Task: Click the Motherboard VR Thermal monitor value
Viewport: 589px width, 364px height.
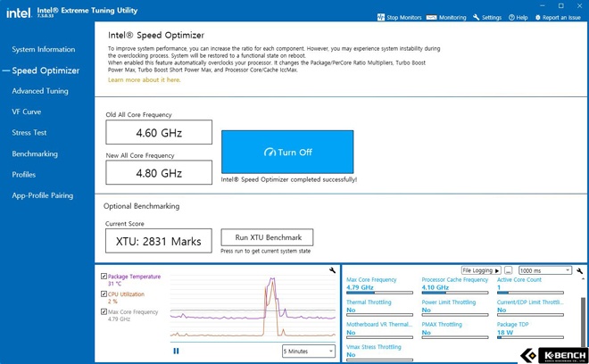Action: (x=351, y=333)
